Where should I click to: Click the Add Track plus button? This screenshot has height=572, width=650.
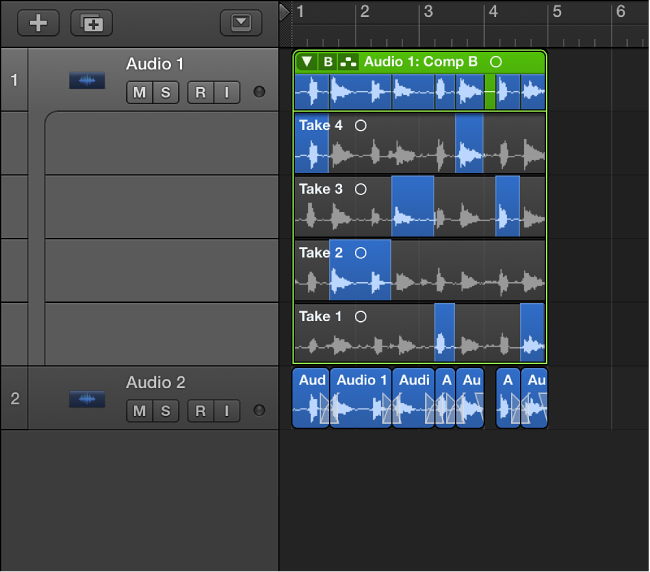tap(38, 23)
